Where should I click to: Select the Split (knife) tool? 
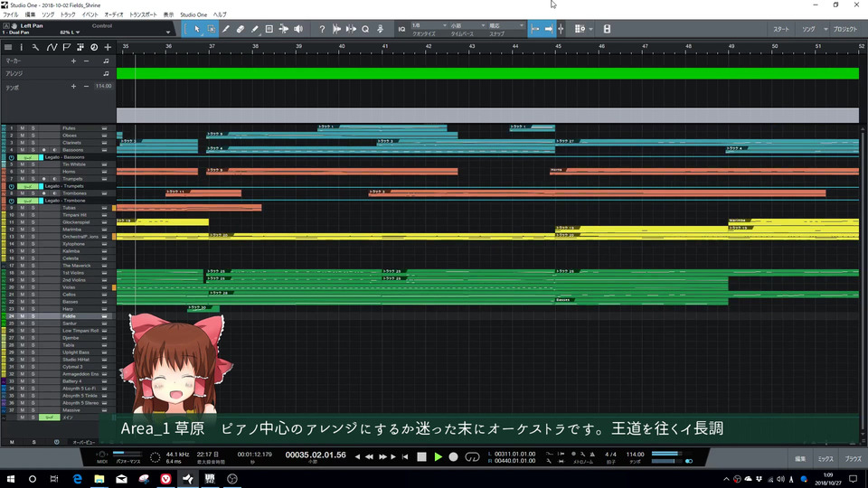pyautogui.click(x=226, y=29)
